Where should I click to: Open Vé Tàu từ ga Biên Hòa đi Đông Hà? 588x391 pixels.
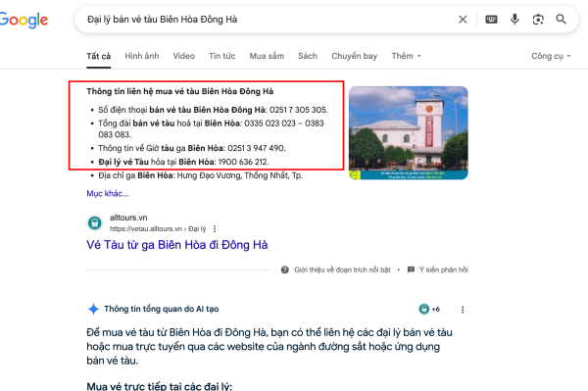point(177,245)
